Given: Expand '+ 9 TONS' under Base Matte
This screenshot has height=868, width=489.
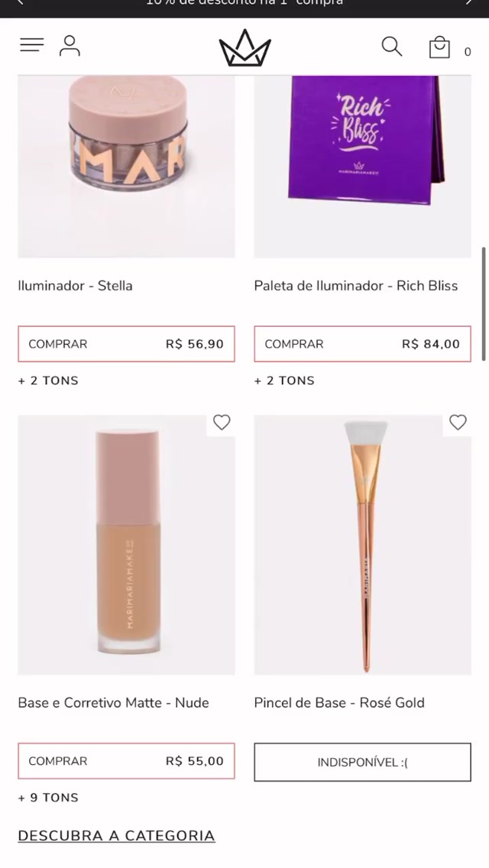Looking at the screenshot, I should tap(48, 798).
